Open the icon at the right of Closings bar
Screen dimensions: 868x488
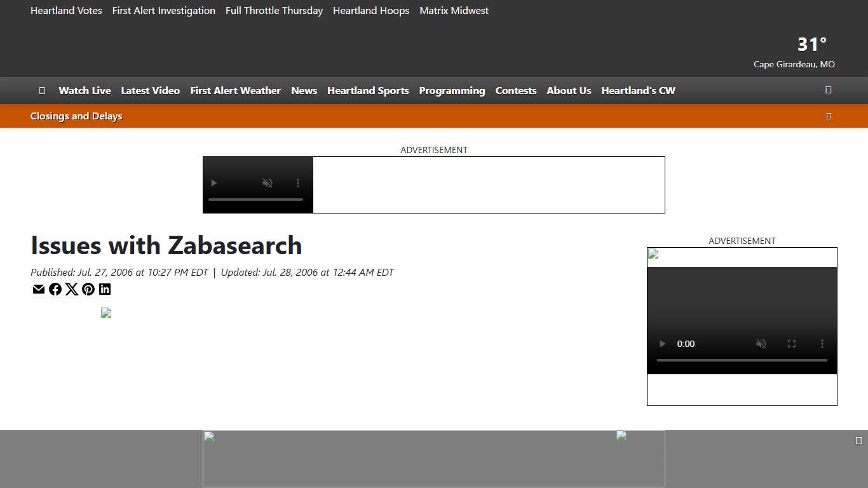point(829,116)
